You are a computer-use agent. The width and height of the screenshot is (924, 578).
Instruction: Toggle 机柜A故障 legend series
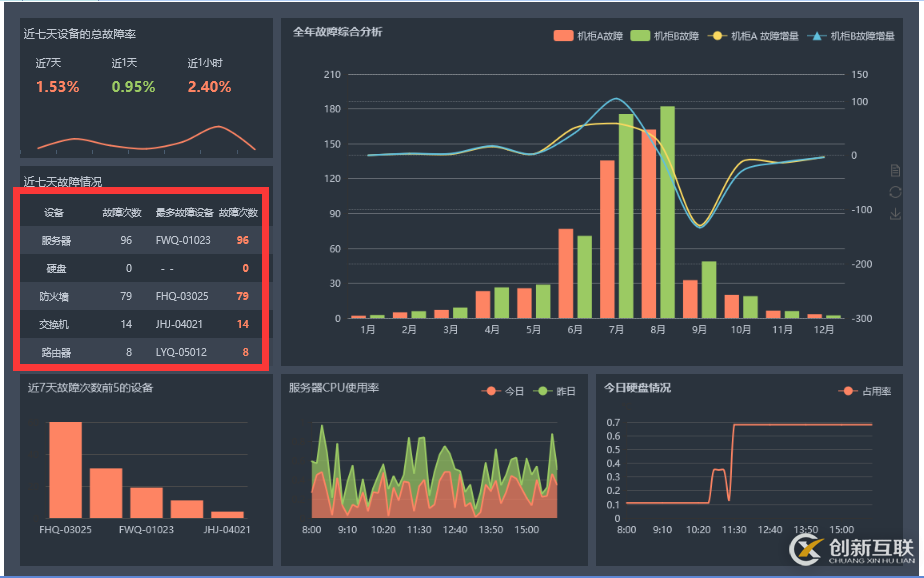[x=589, y=37]
